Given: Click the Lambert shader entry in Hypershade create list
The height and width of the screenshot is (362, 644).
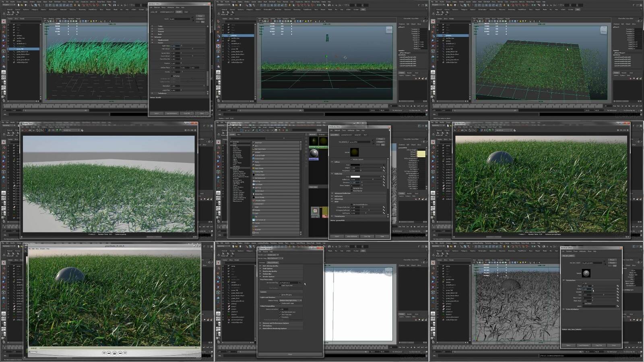Looking at the screenshot, I should pyautogui.click(x=276, y=152).
